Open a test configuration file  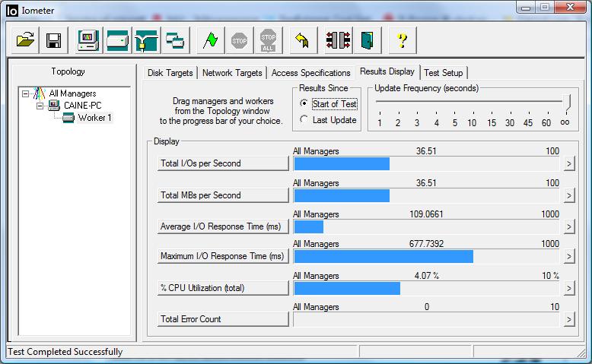click(x=25, y=40)
